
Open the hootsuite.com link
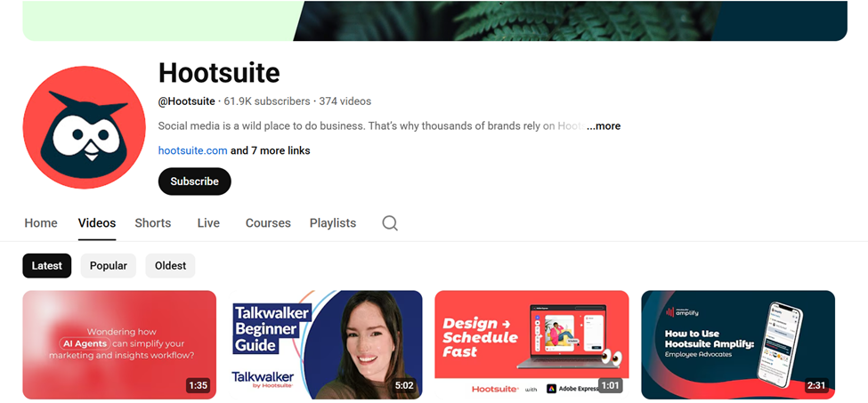click(x=192, y=150)
